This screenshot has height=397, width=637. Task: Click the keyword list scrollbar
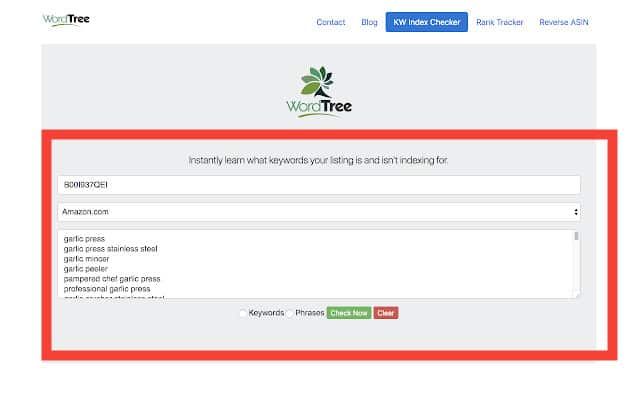coord(576,236)
